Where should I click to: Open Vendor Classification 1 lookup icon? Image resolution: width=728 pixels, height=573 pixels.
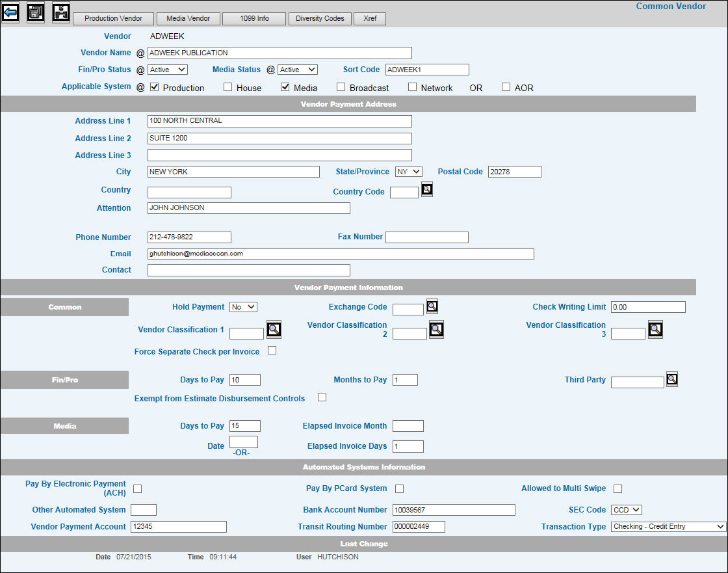coord(274,330)
